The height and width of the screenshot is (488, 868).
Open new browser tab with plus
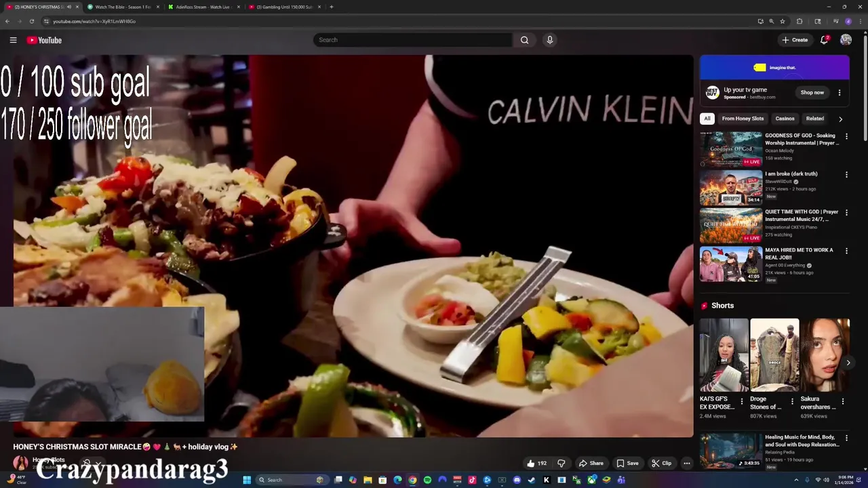(331, 7)
